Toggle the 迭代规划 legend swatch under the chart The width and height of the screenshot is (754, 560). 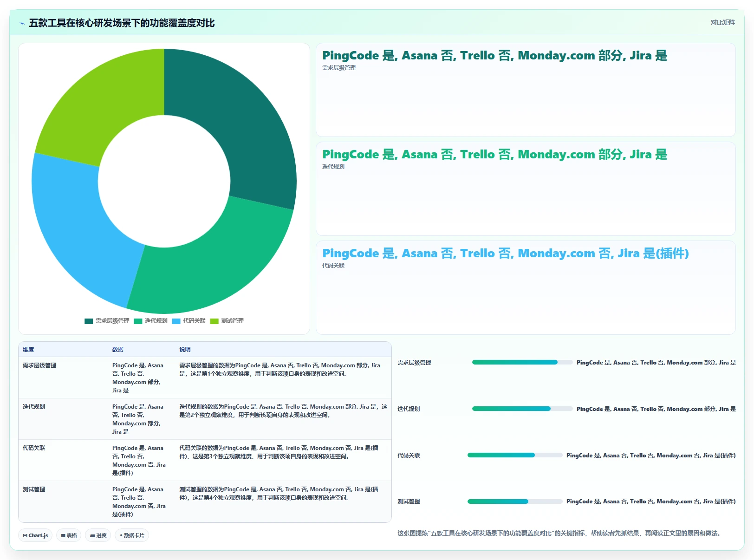pyautogui.click(x=138, y=321)
